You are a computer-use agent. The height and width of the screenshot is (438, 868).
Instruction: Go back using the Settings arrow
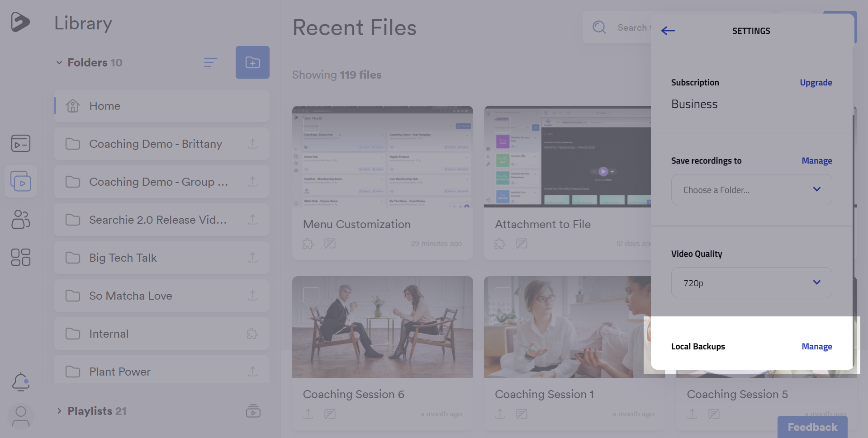click(x=668, y=31)
